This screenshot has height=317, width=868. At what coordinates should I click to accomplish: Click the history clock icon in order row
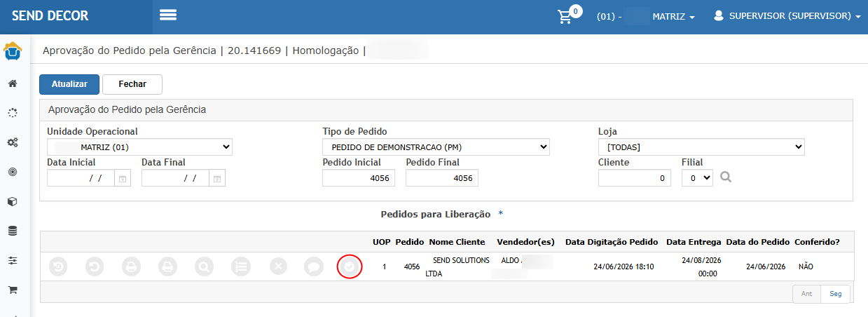58,267
